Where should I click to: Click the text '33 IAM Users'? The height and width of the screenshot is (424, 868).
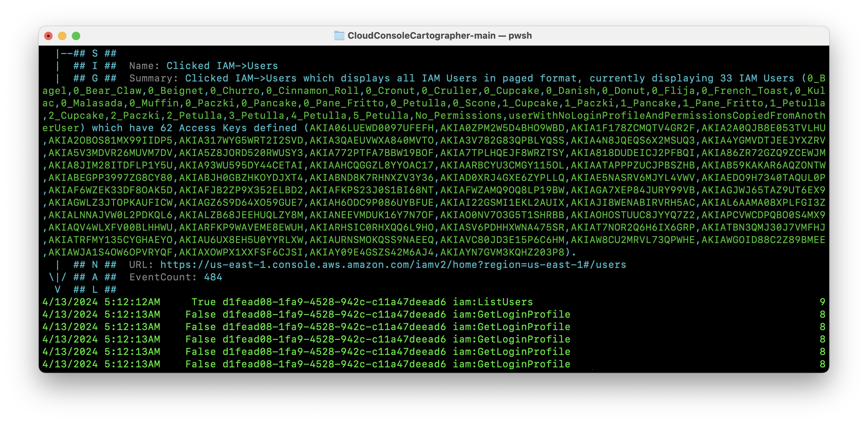tap(757, 78)
